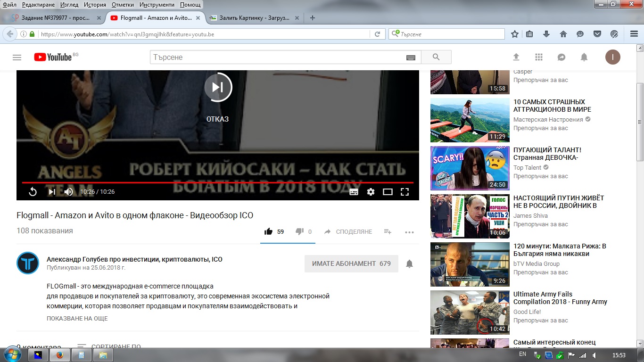Open the search engine selector in Firefox search box

point(395,34)
